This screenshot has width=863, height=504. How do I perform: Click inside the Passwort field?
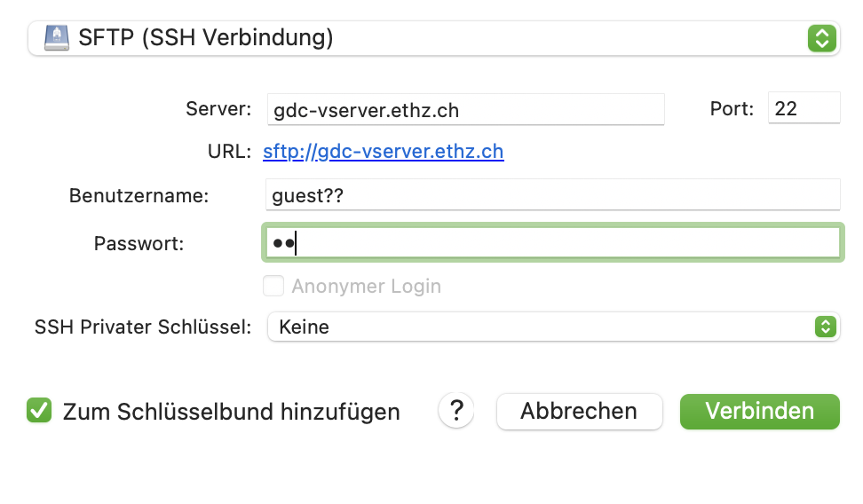pos(552,242)
